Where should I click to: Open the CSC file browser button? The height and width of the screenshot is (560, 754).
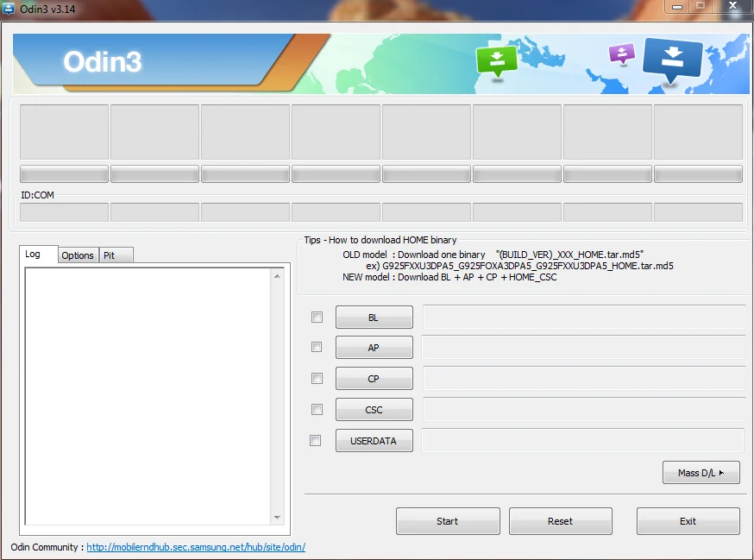[374, 409]
